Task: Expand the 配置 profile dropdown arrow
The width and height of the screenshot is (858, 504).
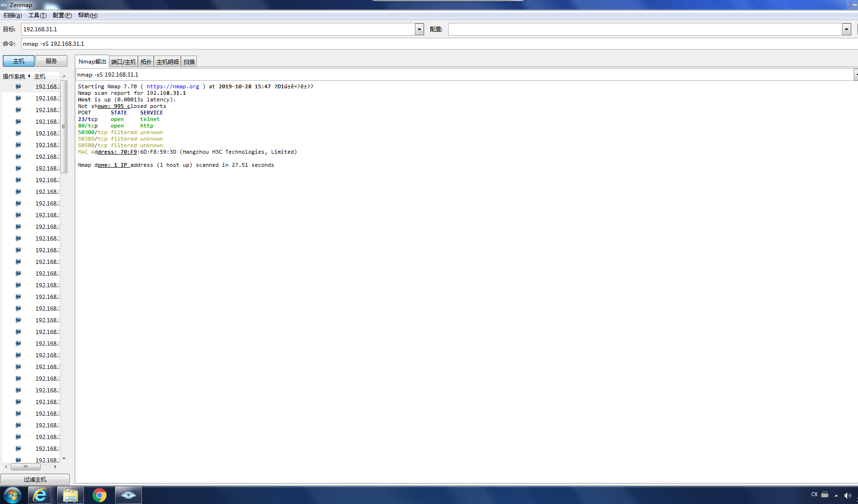Action: click(846, 29)
